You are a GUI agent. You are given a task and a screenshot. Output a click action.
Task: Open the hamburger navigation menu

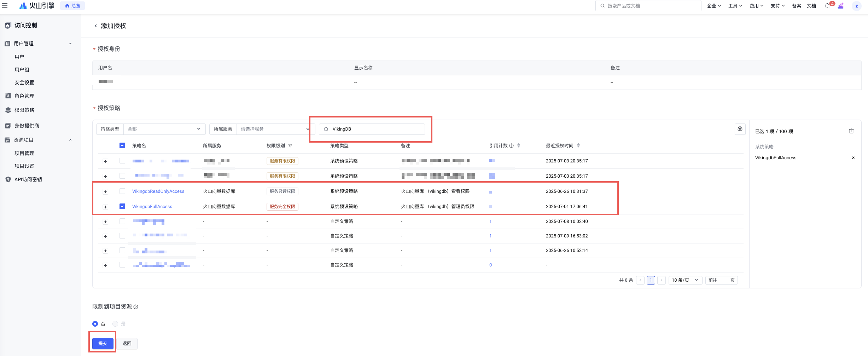pyautogui.click(x=5, y=6)
